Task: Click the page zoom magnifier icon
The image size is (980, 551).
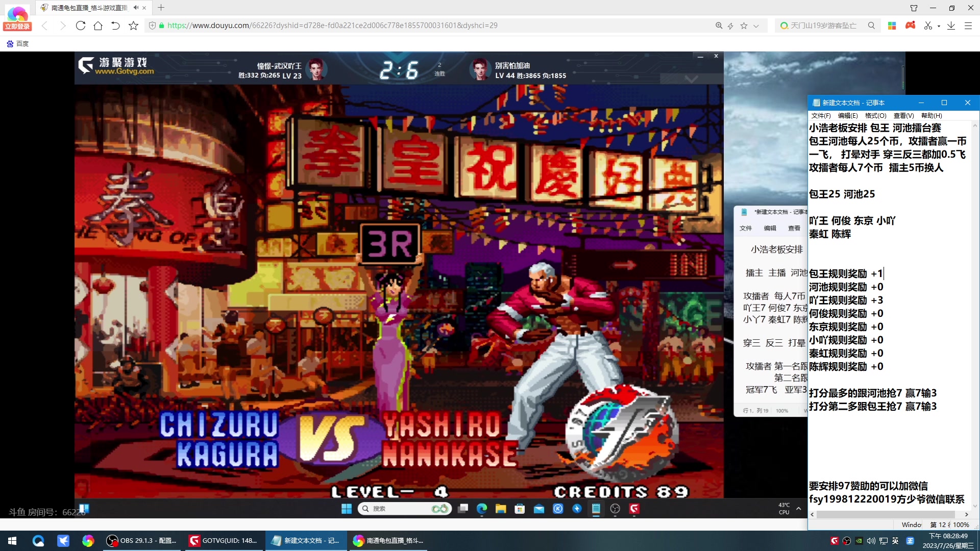Action: (x=719, y=26)
